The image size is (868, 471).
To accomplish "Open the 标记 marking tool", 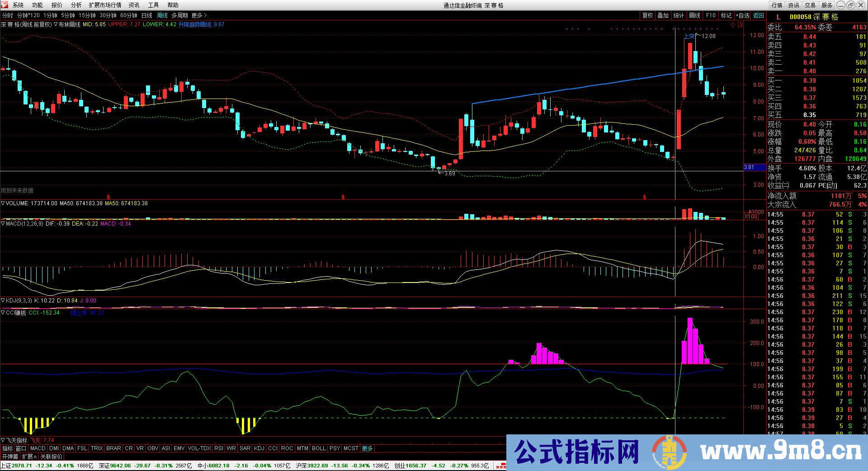I will (726, 15).
